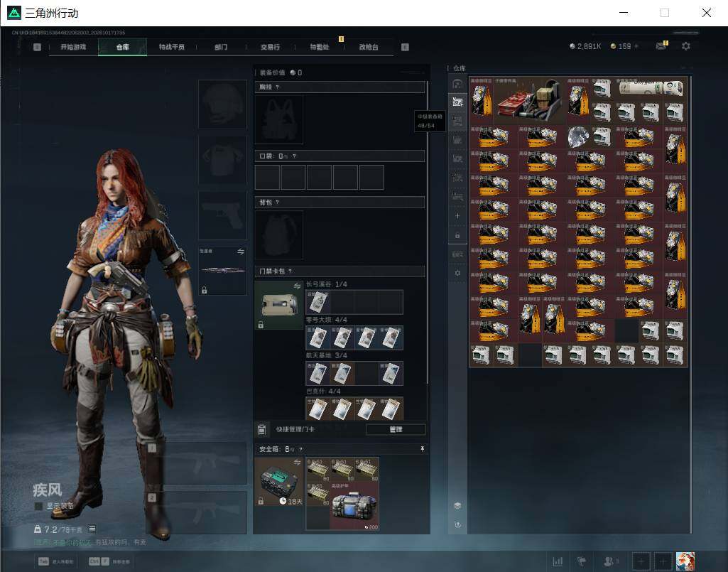Click the lock icon in the warehouse sidebar

click(457, 236)
